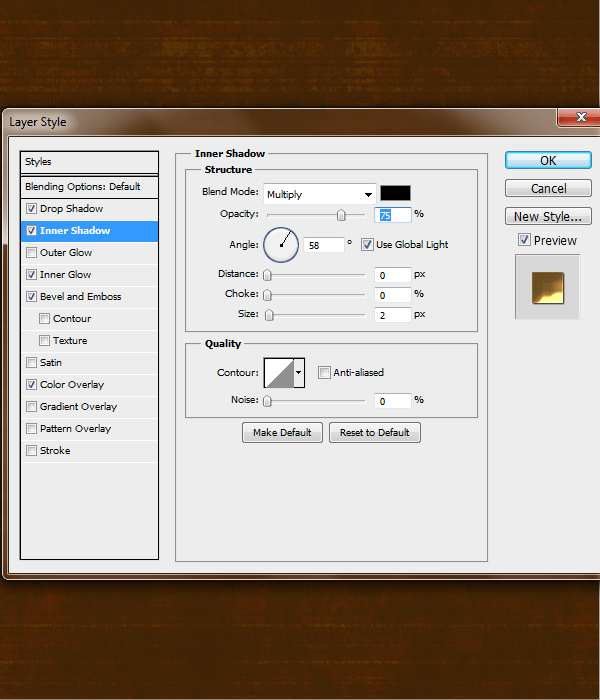600x700 pixels.
Task: Enable the Stroke checkbox
Action: [31, 450]
